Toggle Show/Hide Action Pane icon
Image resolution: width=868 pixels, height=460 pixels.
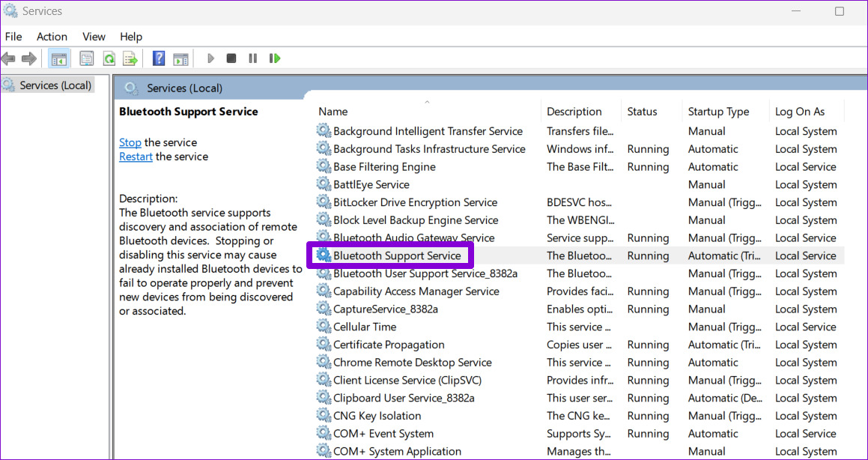[x=180, y=58]
